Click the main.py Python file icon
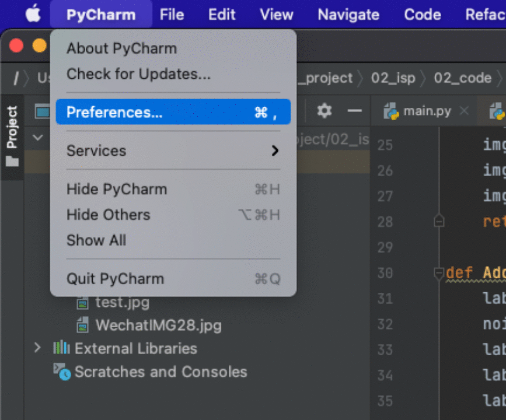 (x=391, y=111)
